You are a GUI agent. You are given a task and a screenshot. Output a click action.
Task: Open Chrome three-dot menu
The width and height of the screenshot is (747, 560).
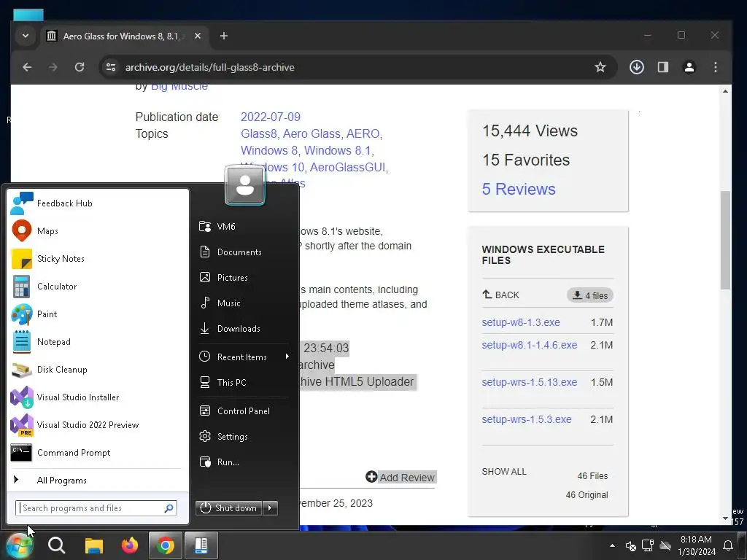pos(715,67)
